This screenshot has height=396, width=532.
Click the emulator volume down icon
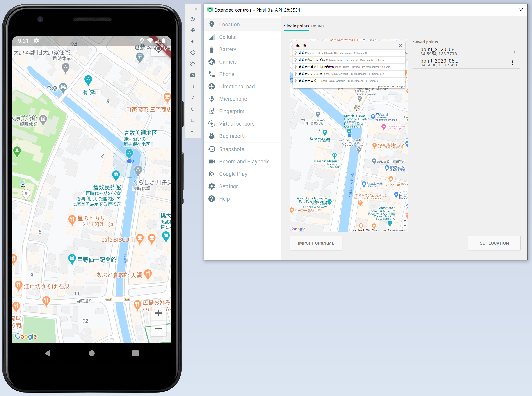(x=193, y=41)
